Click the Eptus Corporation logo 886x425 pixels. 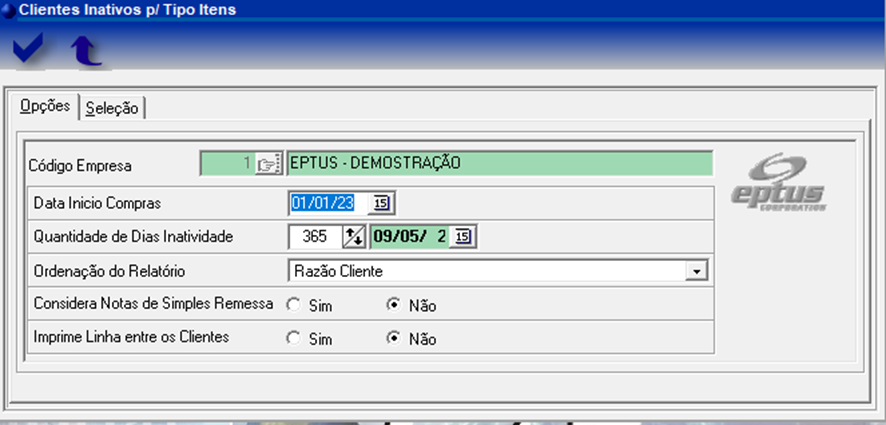(791, 182)
